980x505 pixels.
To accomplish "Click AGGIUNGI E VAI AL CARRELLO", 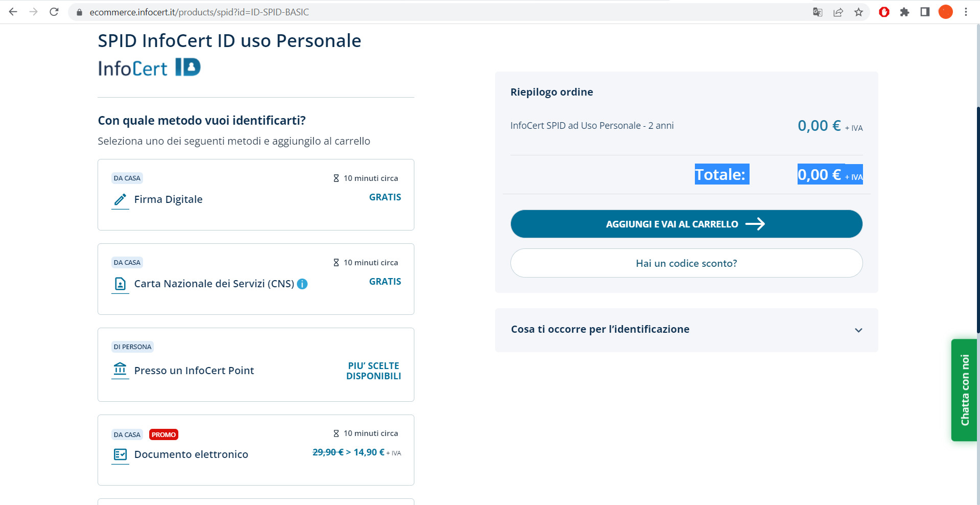I will (686, 224).
